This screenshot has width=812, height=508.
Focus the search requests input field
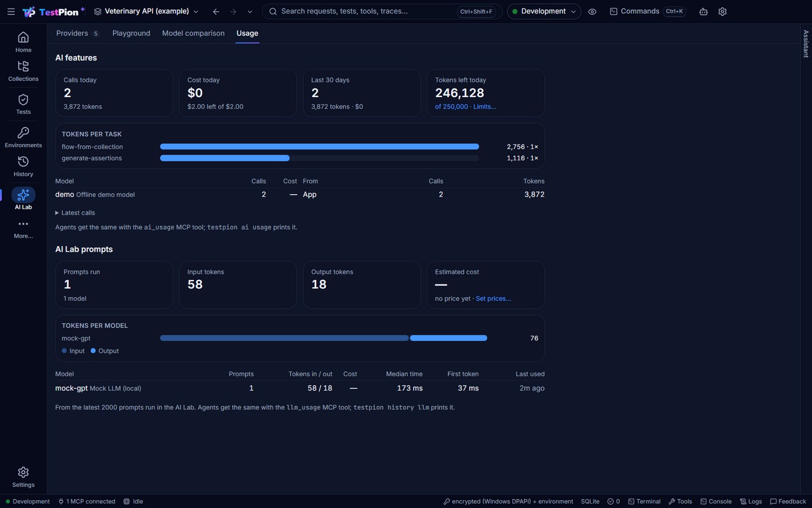click(382, 11)
